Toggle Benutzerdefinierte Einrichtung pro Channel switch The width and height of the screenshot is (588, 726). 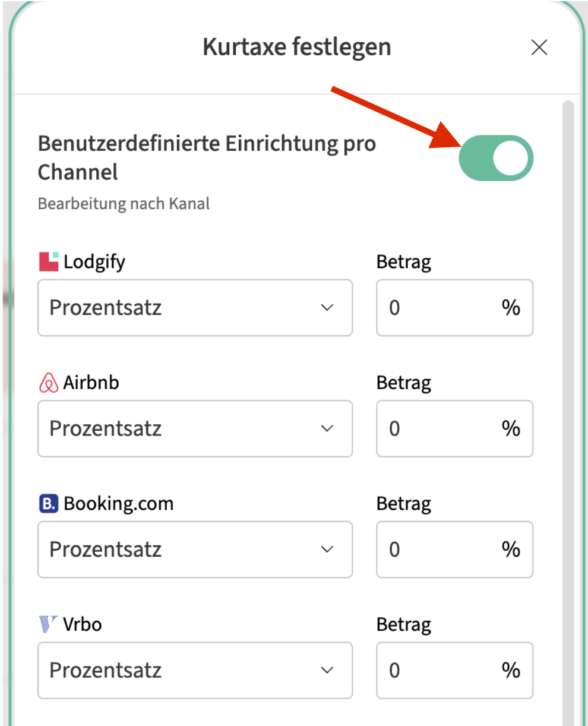[x=496, y=158]
